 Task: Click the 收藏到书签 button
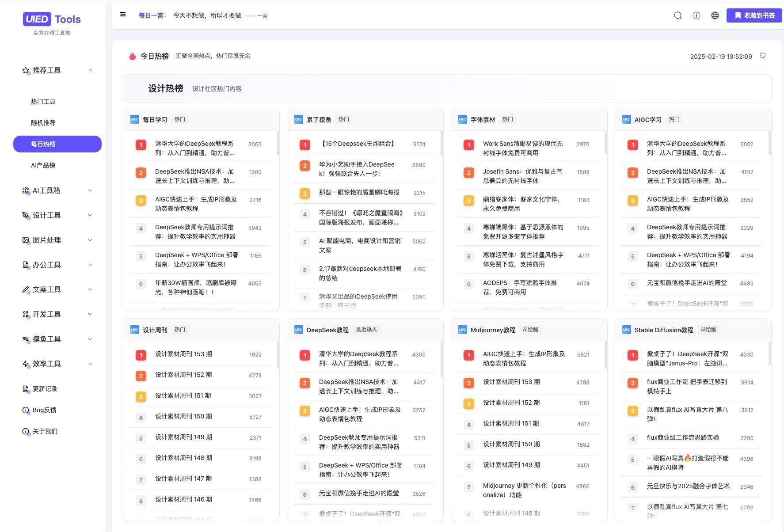(754, 15)
